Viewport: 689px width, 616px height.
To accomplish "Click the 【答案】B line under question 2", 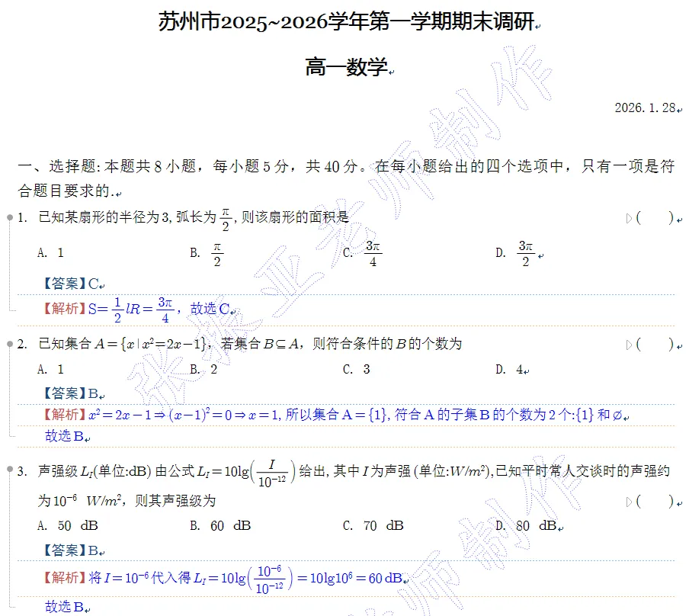I will 71,393.
